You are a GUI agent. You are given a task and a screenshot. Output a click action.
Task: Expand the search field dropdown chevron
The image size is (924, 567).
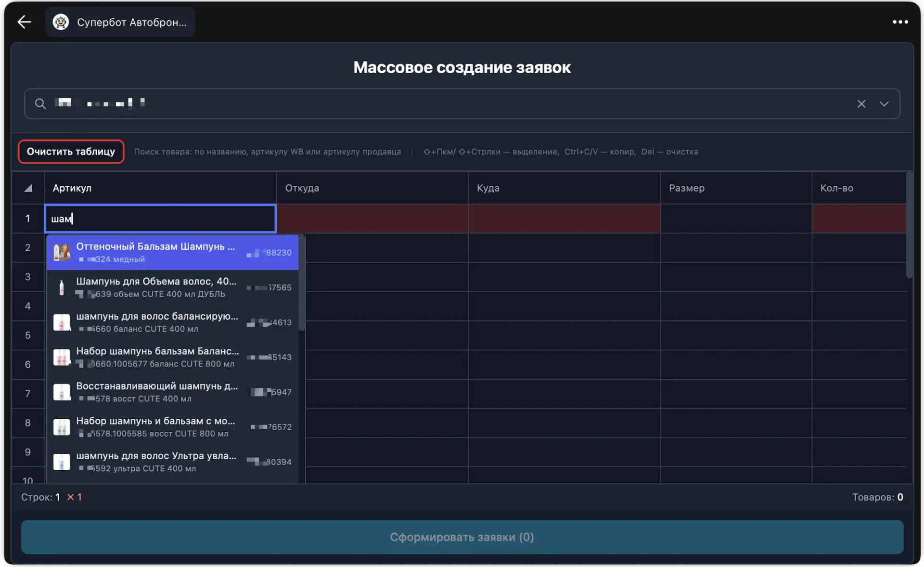click(x=884, y=104)
